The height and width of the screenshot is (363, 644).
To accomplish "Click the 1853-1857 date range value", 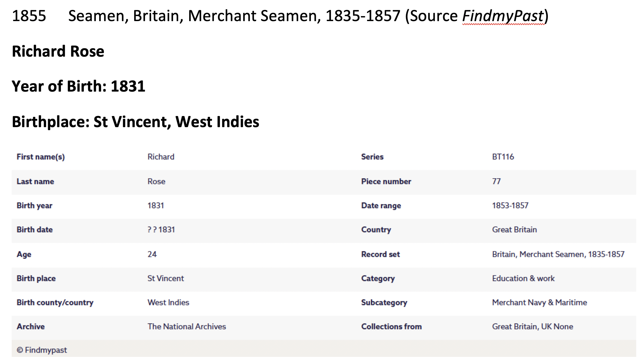I will pyautogui.click(x=510, y=206).
